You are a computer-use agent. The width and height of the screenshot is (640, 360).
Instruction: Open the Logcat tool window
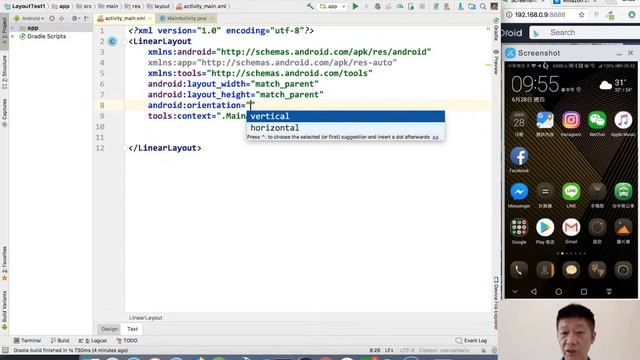click(93, 340)
